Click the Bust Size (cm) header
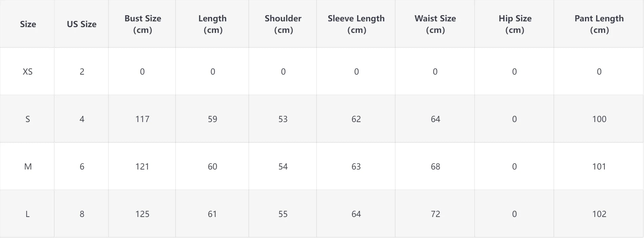Screen dimensions: 644x238 coord(142,24)
